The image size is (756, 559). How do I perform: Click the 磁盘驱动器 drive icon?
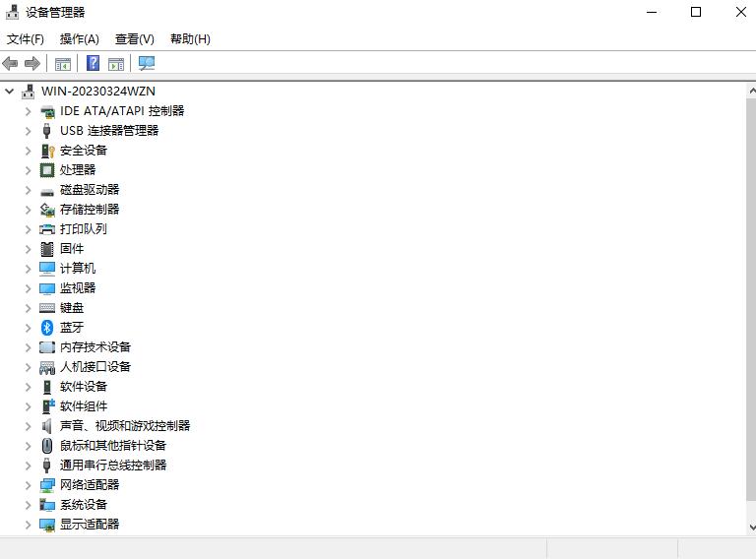(x=47, y=192)
